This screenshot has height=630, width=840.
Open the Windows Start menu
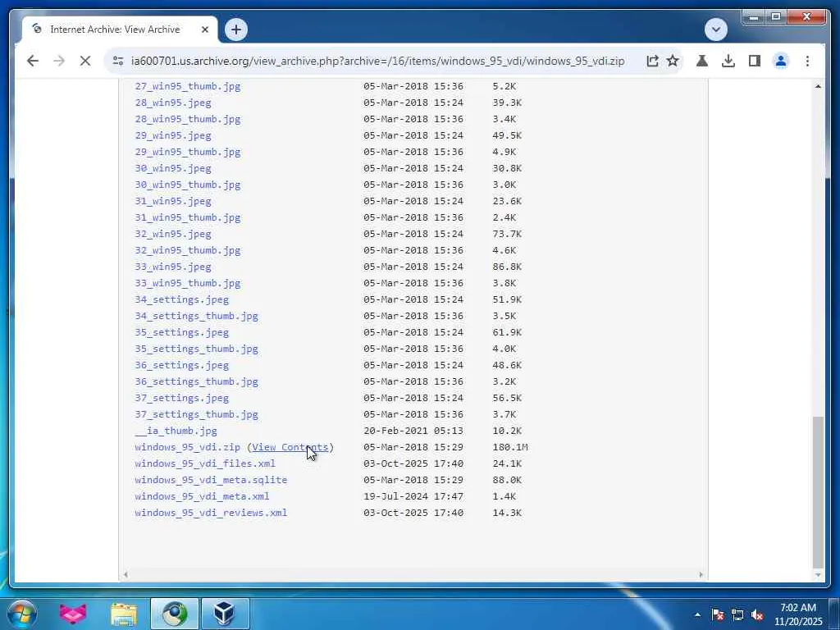tap(21, 614)
